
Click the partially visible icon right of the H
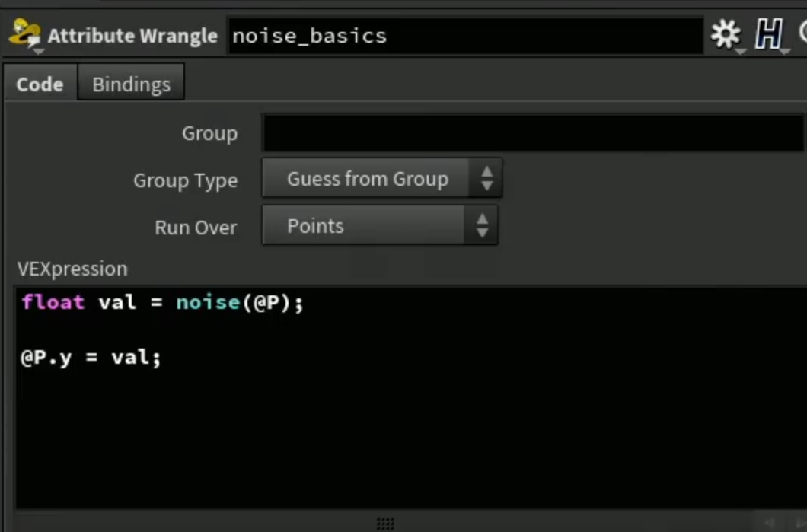803,32
